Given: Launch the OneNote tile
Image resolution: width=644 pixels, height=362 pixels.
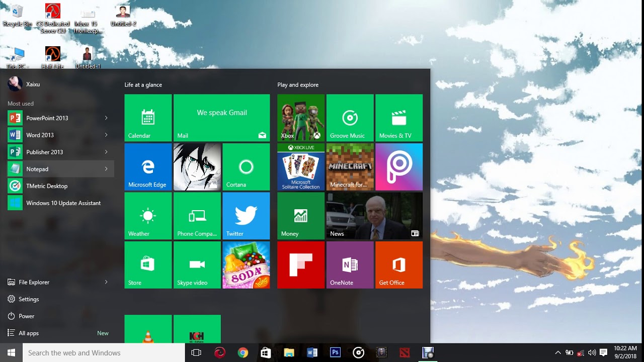Looking at the screenshot, I should pyautogui.click(x=350, y=265).
